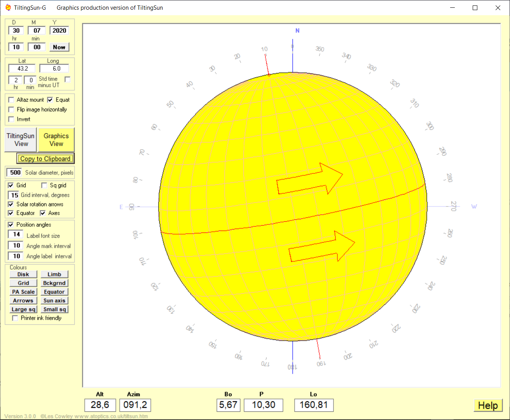Open the Sun axis colour chooser
This screenshot has height=420, width=510.
coord(54,301)
